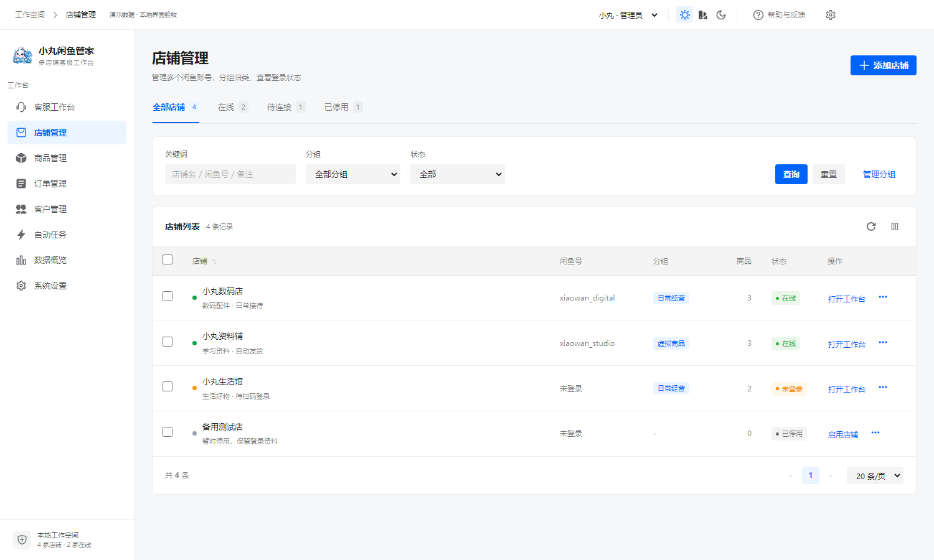Open more actions for 备用测试店

pos(875,433)
